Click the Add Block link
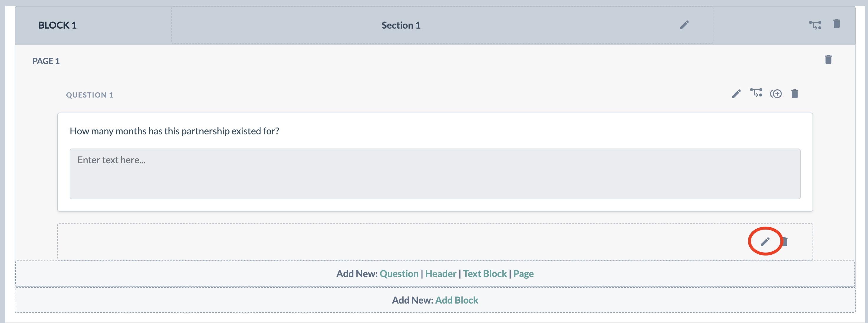This screenshot has width=868, height=323. [x=457, y=300]
